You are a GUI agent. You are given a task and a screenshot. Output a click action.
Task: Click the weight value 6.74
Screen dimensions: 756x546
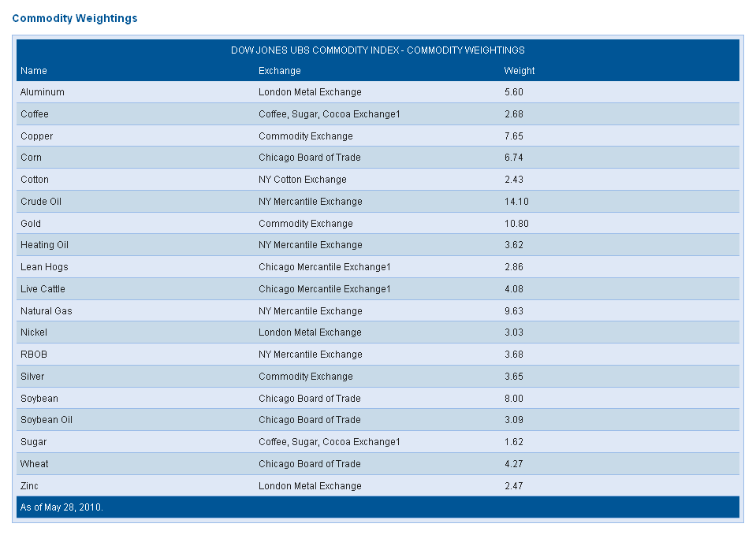514,158
